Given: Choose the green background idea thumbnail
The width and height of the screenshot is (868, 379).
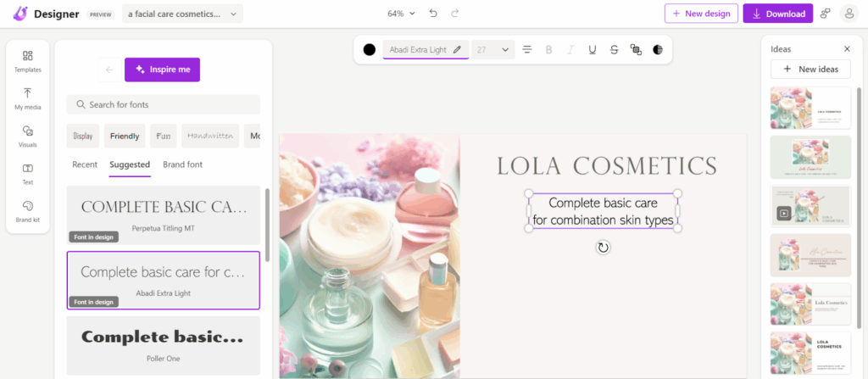Looking at the screenshot, I should point(810,156).
